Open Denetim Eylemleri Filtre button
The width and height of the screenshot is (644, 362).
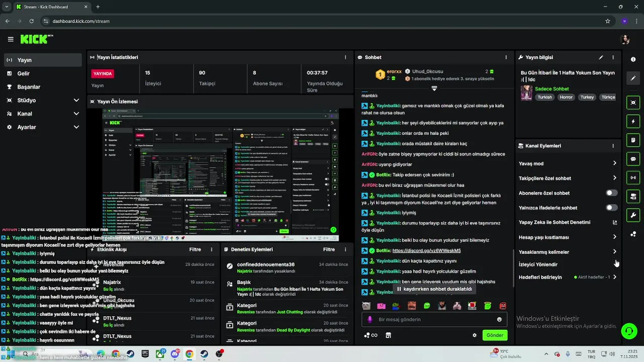coord(329,249)
